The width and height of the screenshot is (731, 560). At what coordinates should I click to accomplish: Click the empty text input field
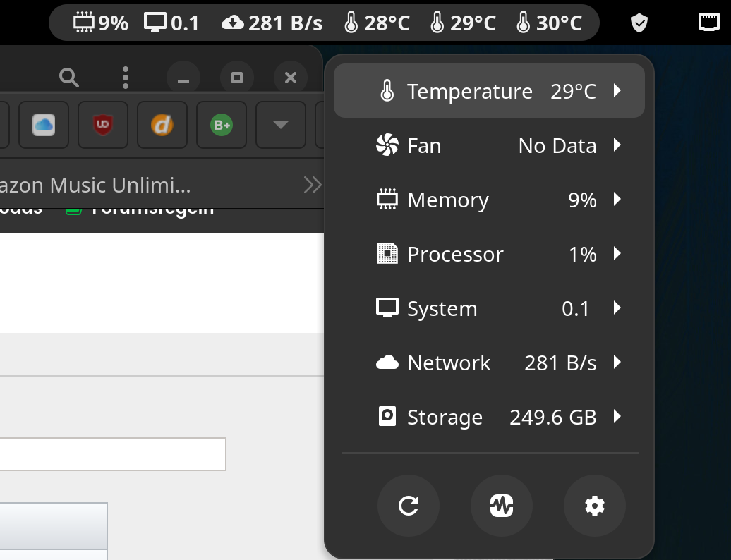click(113, 454)
